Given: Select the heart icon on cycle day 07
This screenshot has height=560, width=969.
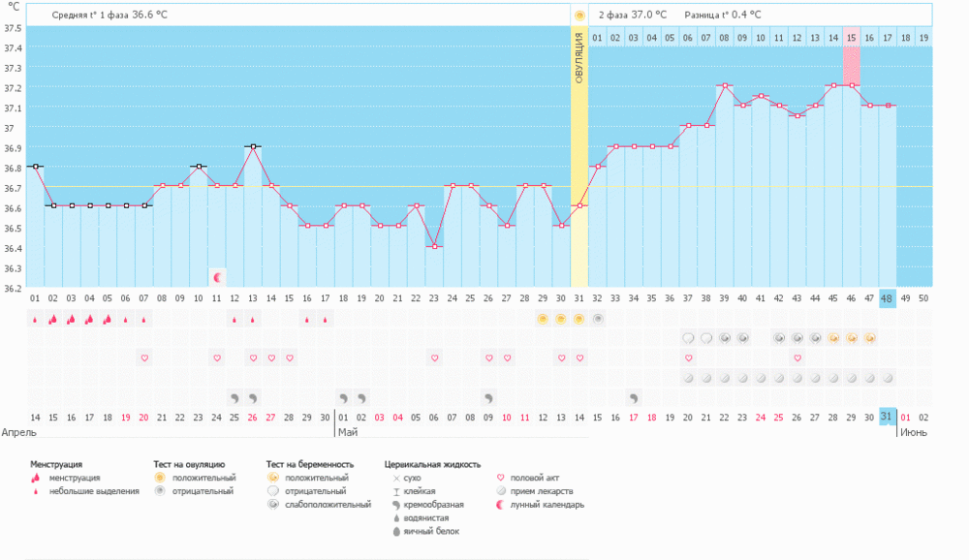Looking at the screenshot, I should pos(144,358).
